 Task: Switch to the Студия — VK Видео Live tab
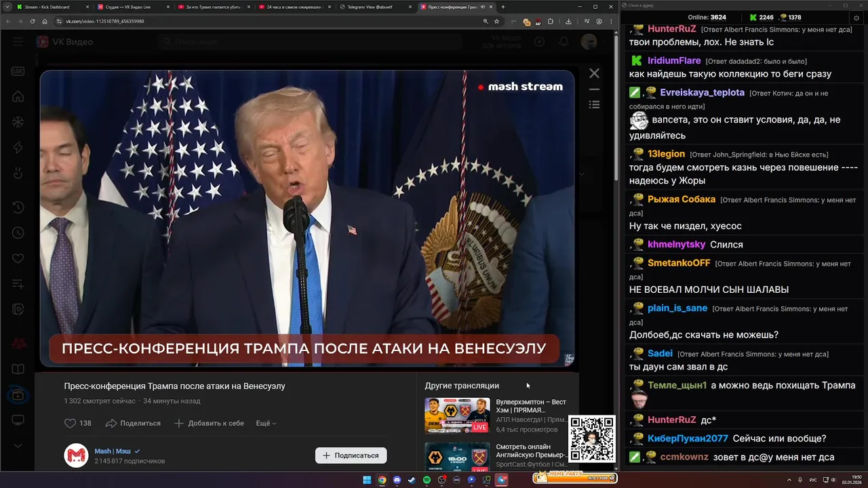[x=133, y=7]
